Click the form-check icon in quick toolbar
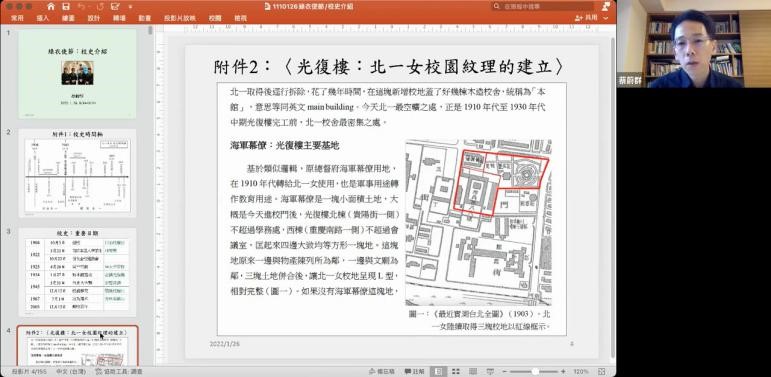The height and width of the screenshot is (377, 771). (115, 6)
